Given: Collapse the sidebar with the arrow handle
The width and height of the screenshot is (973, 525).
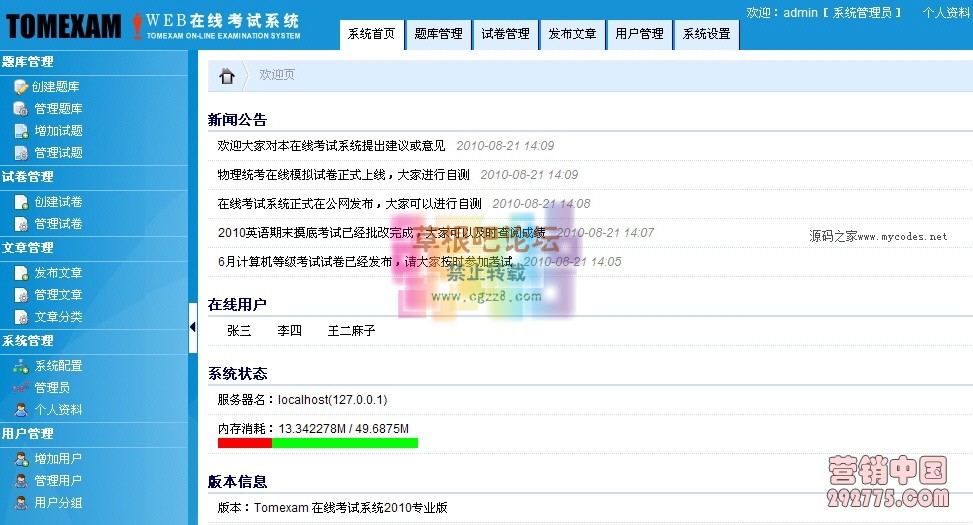Looking at the screenshot, I should (x=192, y=327).
